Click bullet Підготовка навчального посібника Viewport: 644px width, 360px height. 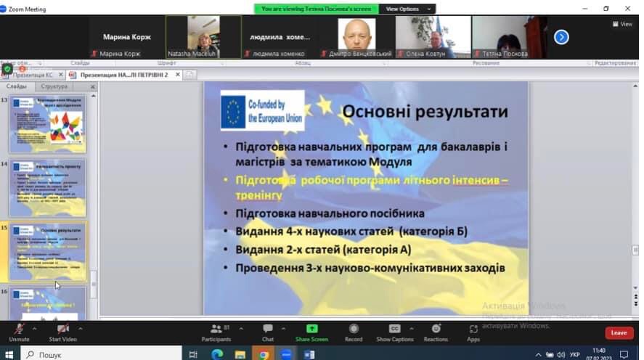(x=330, y=213)
